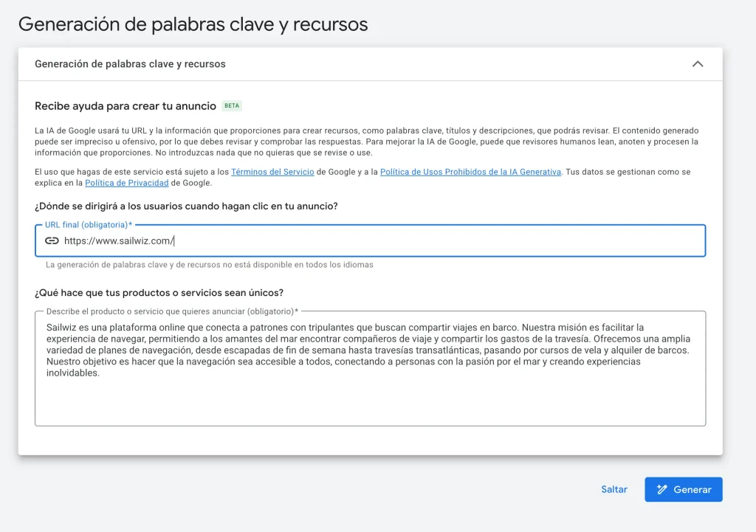This screenshot has height=532, width=756.
Task: Click the panel header title text
Action: pos(129,64)
